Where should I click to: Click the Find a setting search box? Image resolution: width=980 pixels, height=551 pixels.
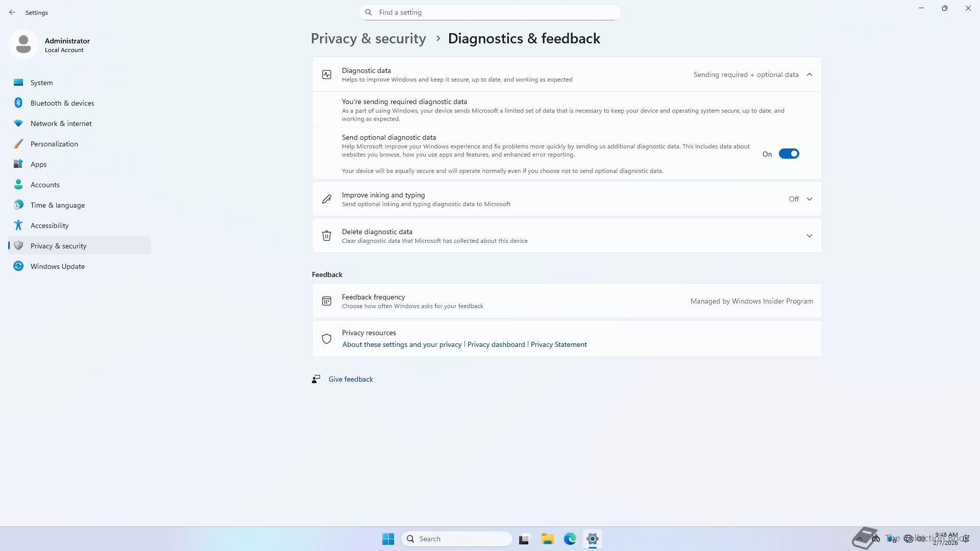coord(490,12)
